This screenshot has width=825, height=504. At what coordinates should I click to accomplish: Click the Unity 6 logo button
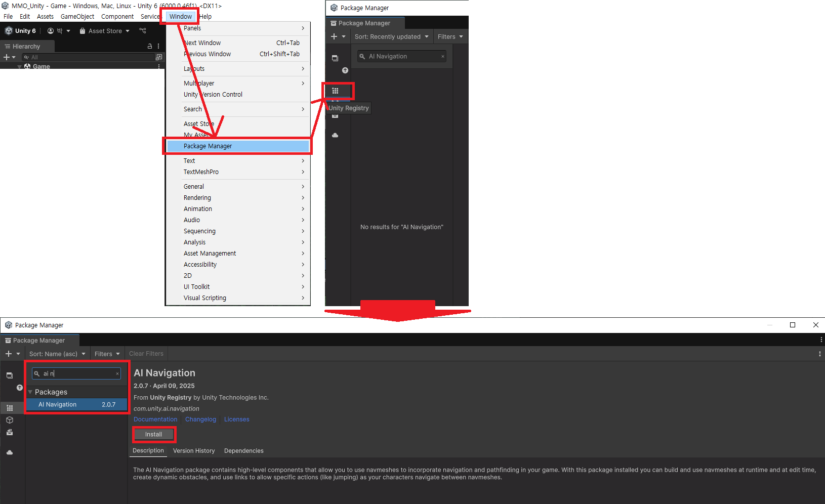pos(21,31)
